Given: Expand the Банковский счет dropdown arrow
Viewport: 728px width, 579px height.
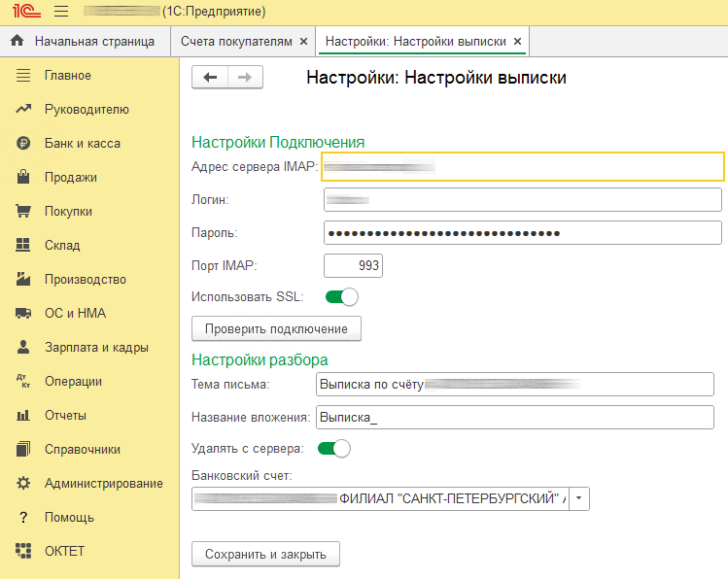Looking at the screenshot, I should (x=579, y=498).
